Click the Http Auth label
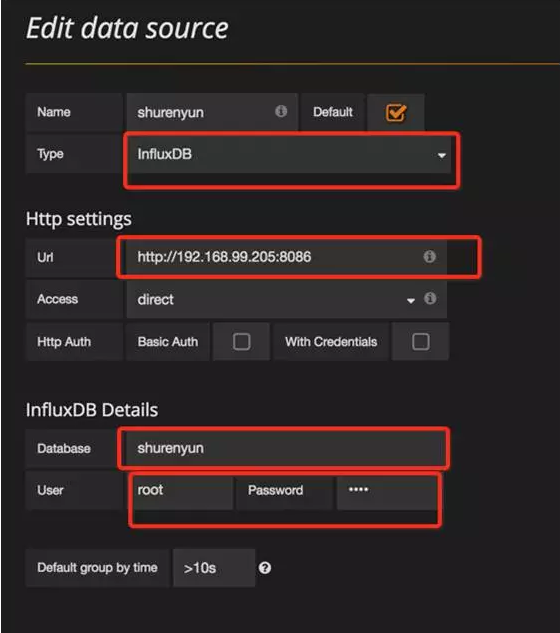 64,342
